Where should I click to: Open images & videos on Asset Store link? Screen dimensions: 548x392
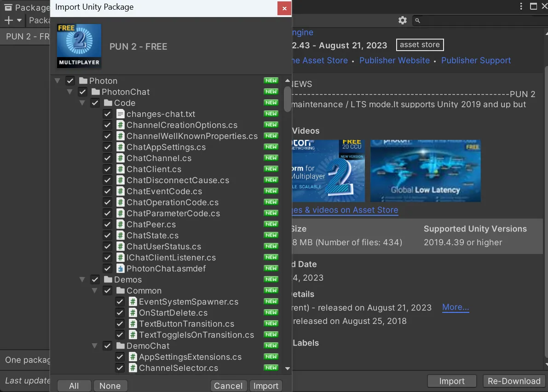[x=345, y=210]
